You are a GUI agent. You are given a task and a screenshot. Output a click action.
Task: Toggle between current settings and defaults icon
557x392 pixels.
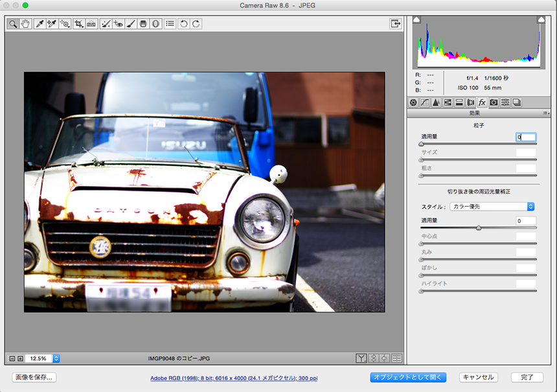tap(397, 358)
